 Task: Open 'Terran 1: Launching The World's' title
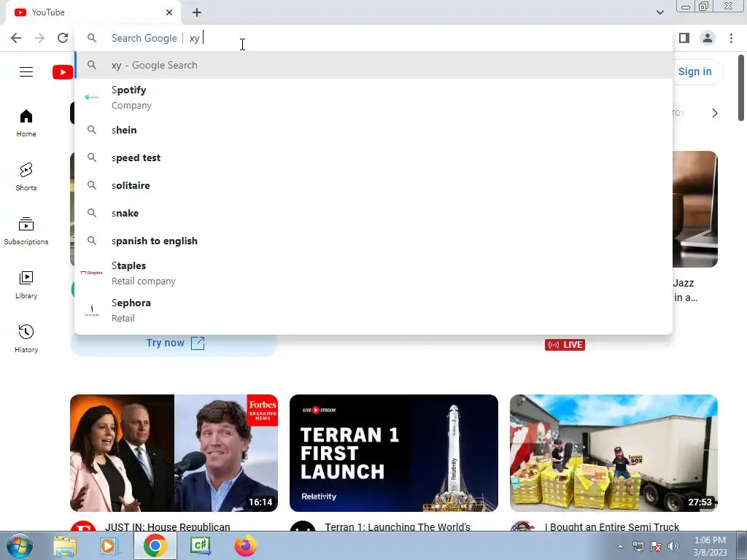coord(398,526)
